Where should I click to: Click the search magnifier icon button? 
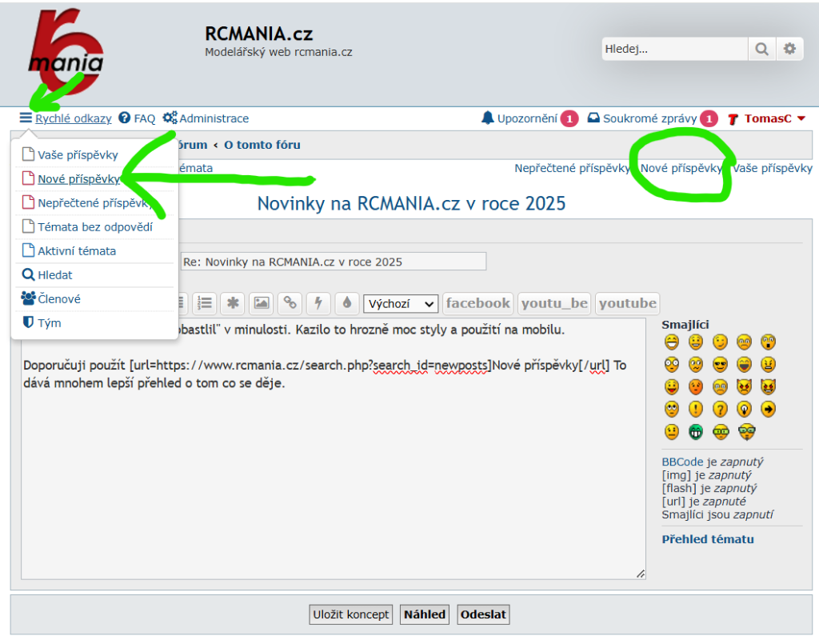(x=761, y=49)
